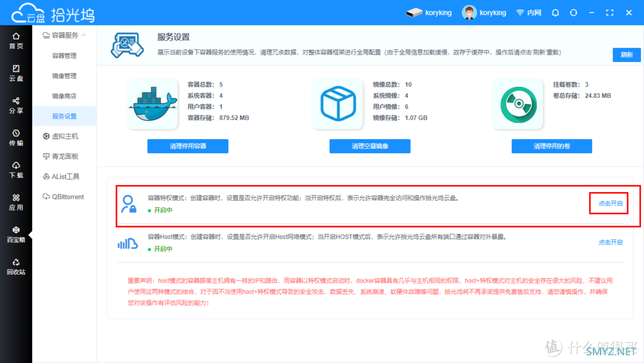Click the refresh circle icon in title bar
Image resolution: width=644 pixels, height=363 pixels.
click(x=574, y=13)
